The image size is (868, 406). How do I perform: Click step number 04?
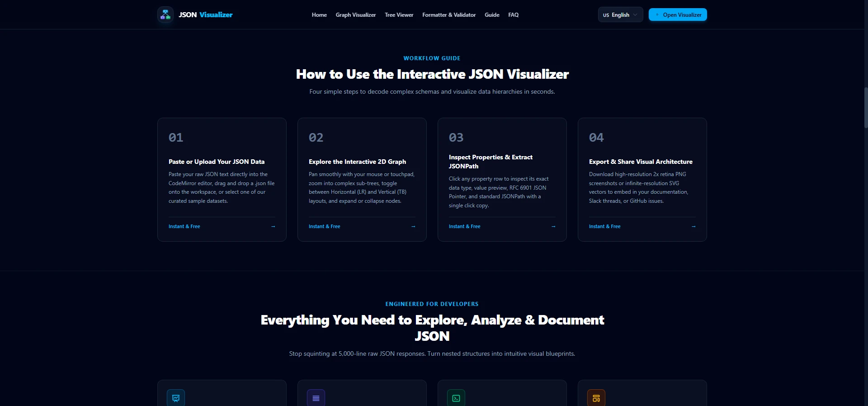click(x=596, y=138)
